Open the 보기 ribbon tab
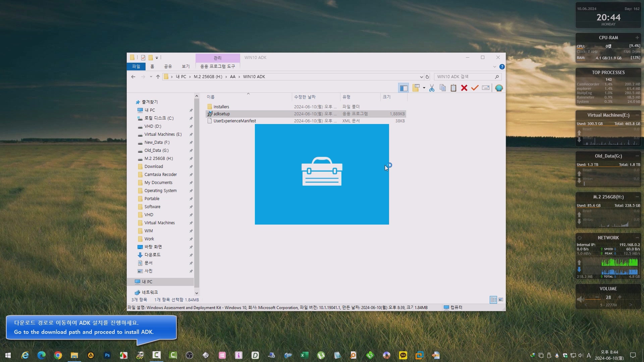644x362 pixels. 186,66
